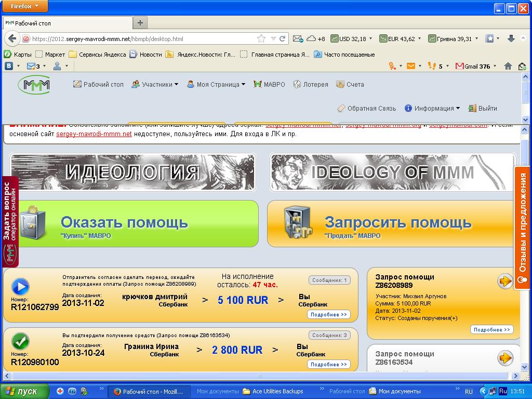532x399 pixels.
Task: Click Подробнее for order R120980100
Action: [328, 364]
